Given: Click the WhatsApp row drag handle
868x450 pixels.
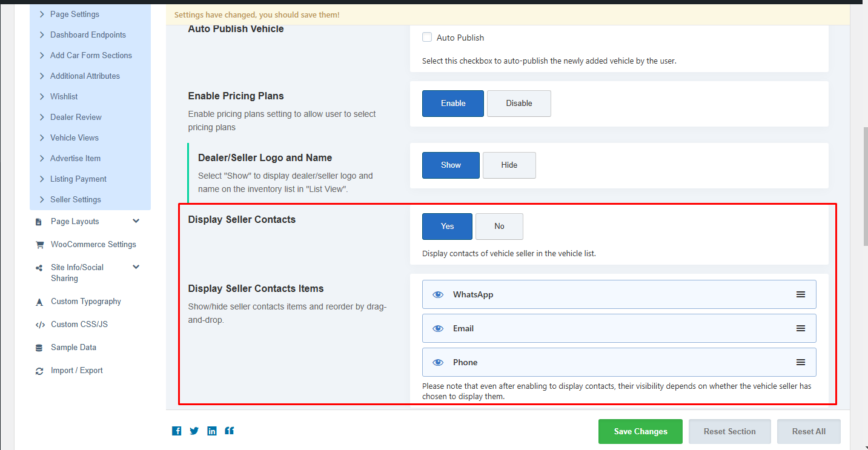Looking at the screenshot, I should point(801,294).
